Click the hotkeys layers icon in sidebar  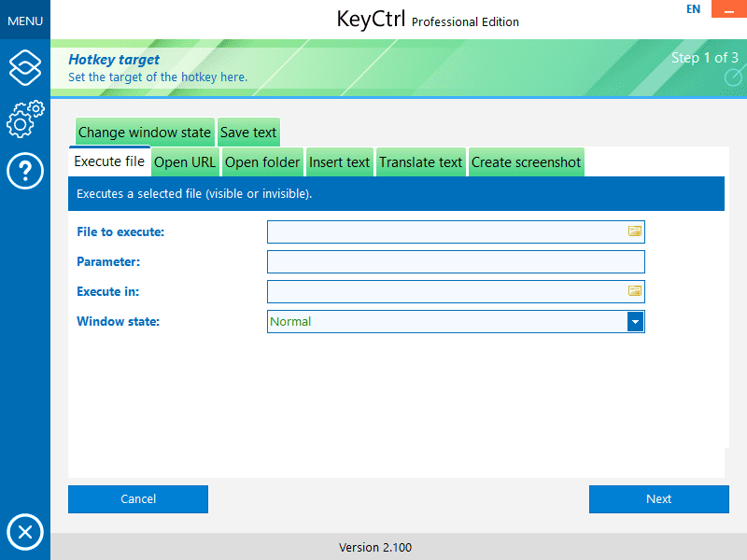coord(25,67)
